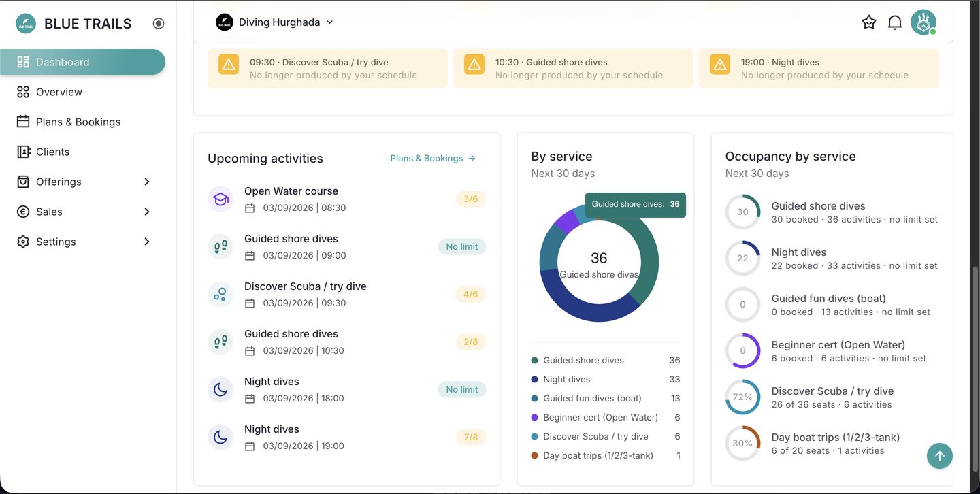Select Discover Scuba / try dive legend entry

(606, 437)
